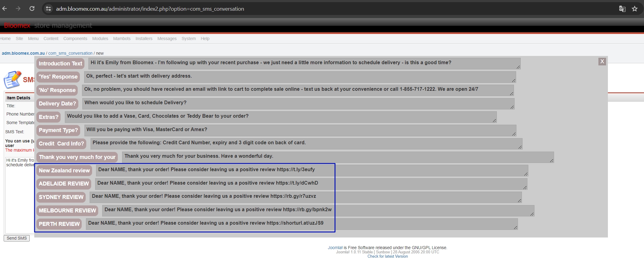Click the browser address bar URL

[150, 9]
